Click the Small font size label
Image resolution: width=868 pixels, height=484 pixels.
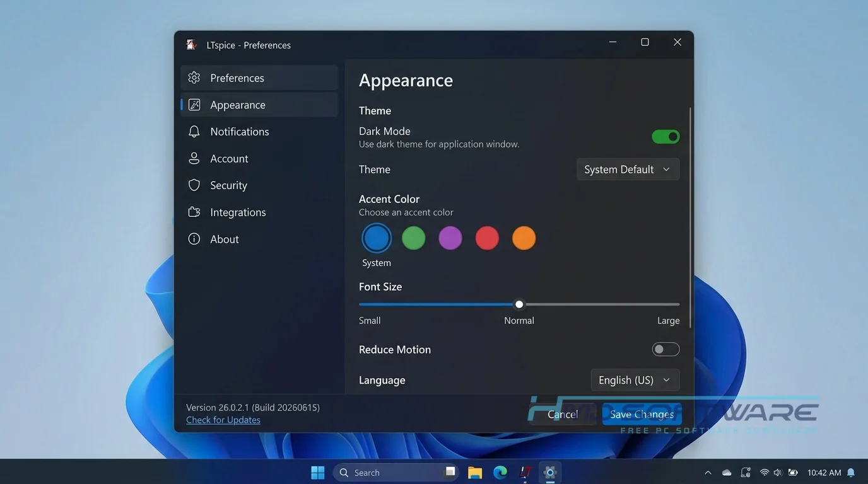click(x=370, y=320)
